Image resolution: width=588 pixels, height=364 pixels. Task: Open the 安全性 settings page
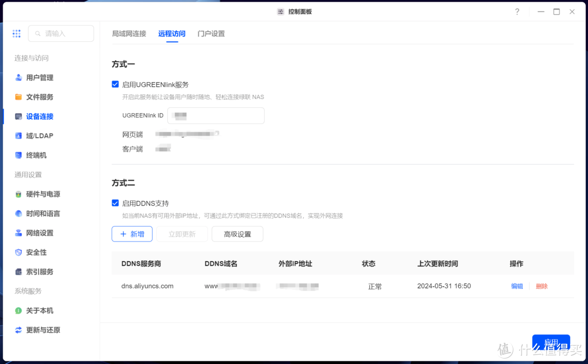[x=35, y=252]
